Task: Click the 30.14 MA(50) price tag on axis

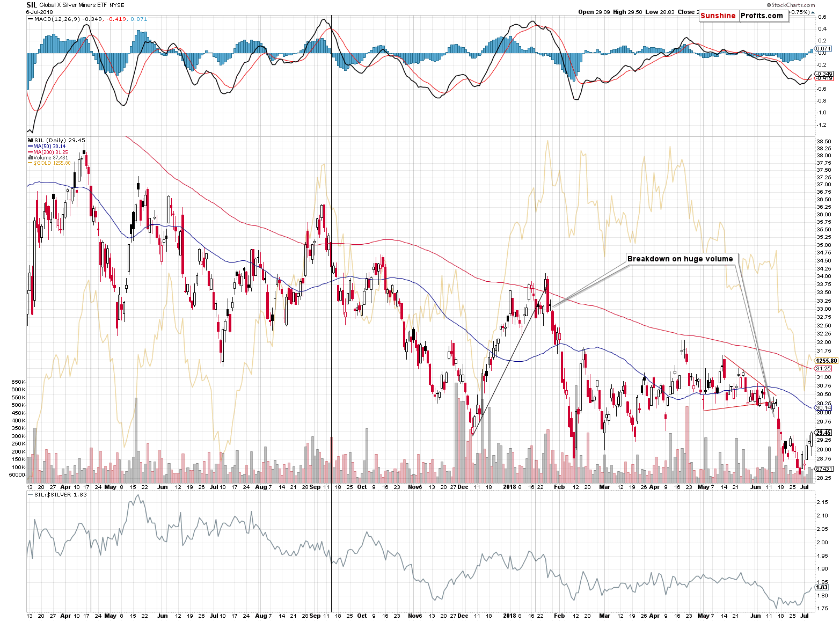Action: (x=824, y=408)
